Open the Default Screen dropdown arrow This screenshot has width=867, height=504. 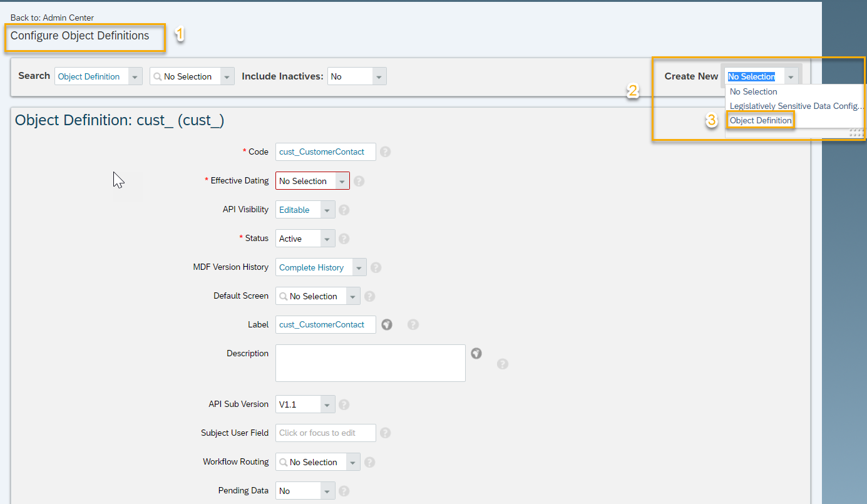pos(353,296)
